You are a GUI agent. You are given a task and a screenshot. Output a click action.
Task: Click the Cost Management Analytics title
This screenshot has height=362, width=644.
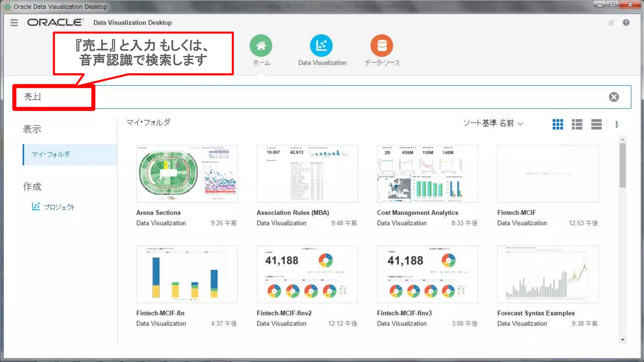[418, 213]
